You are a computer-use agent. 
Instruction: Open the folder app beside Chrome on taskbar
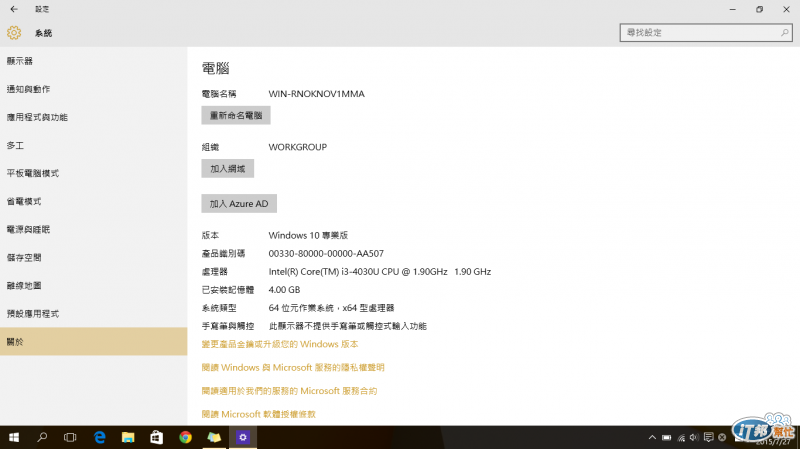point(214,437)
